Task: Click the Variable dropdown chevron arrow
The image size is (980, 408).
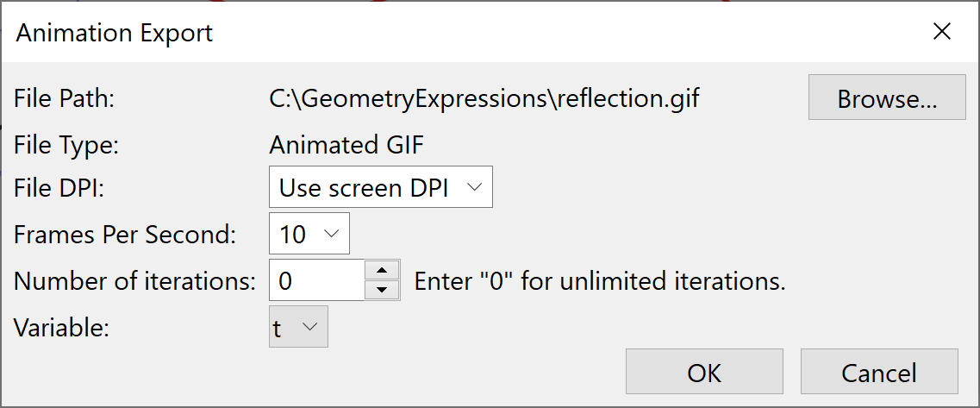Action: click(x=310, y=327)
